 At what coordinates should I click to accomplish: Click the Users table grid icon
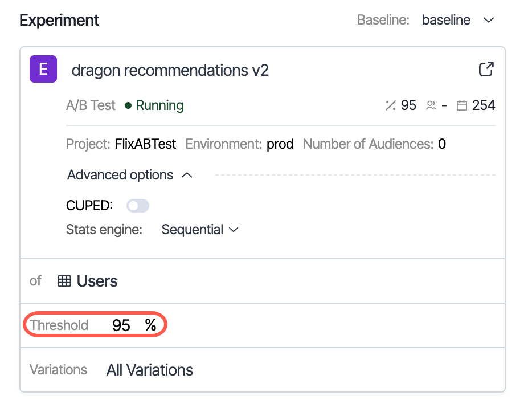coord(64,281)
